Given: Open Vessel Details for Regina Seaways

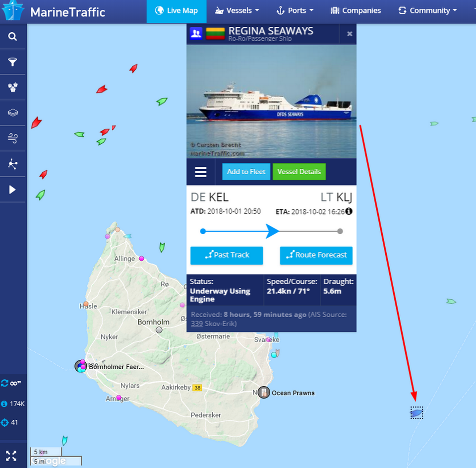Looking at the screenshot, I should click(299, 172).
